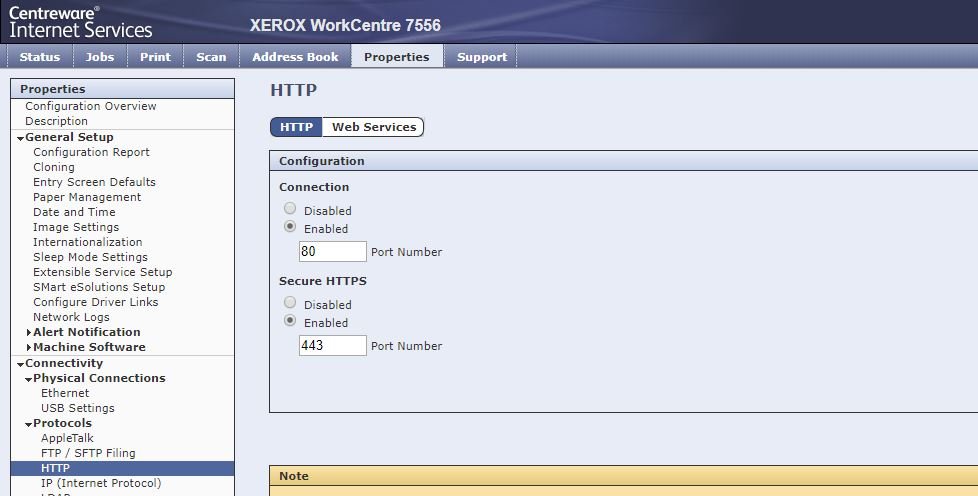
Task: Select Enabled radio under Connection
Action: click(290, 227)
